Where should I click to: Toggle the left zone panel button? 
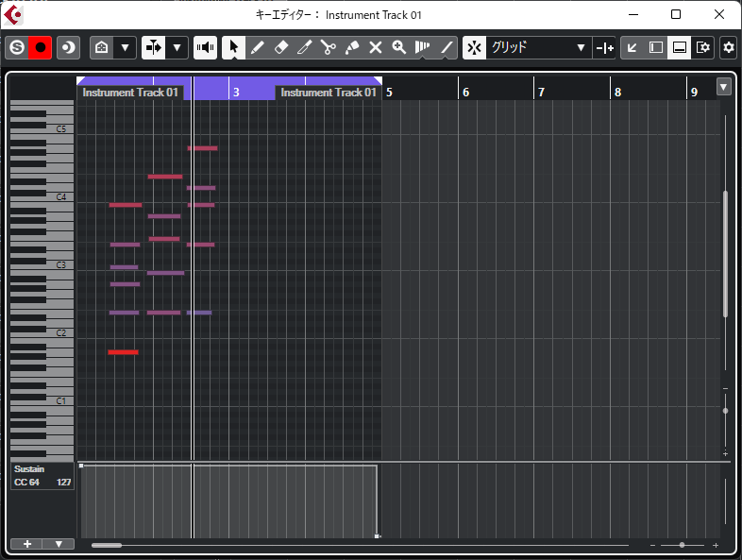[x=656, y=47]
